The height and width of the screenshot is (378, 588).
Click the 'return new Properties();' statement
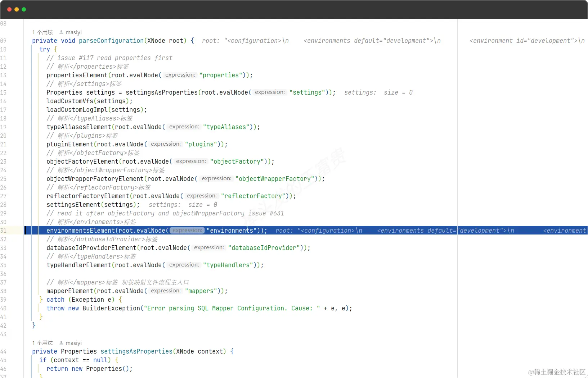(89, 369)
